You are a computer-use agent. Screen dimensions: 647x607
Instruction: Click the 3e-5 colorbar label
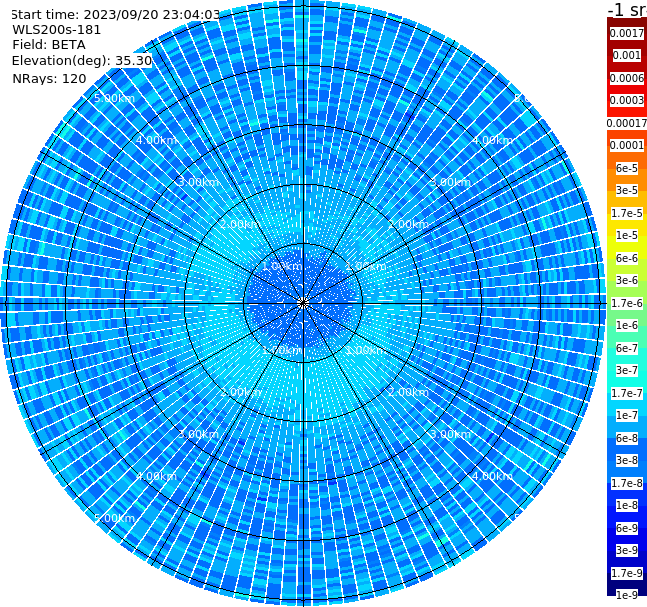[627, 191]
